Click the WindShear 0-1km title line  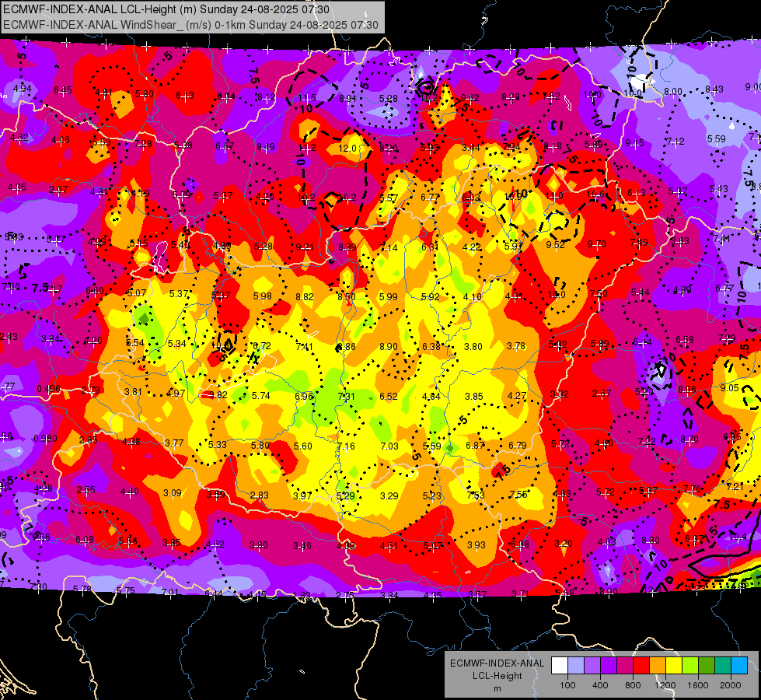(x=190, y=24)
